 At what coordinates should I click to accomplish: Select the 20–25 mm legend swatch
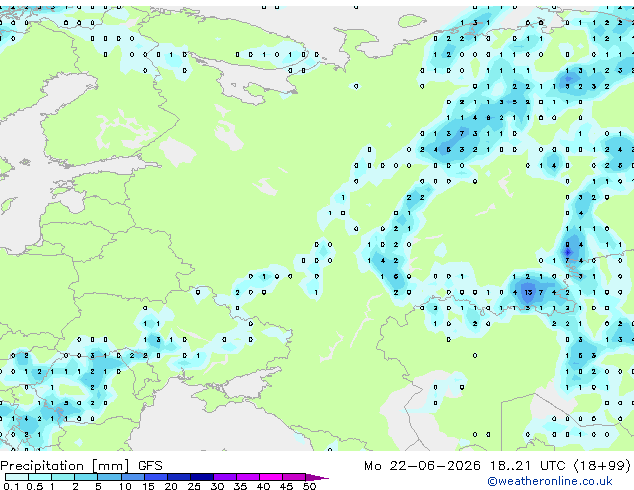[x=178, y=477]
